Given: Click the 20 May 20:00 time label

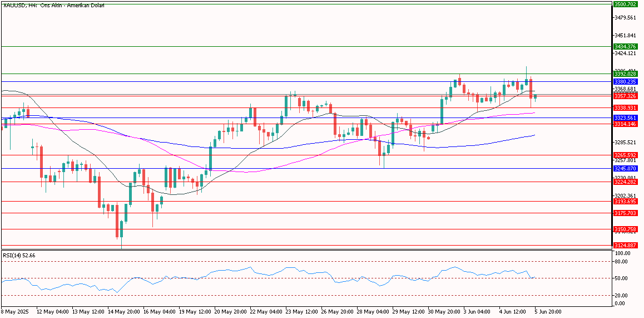Looking at the screenshot, I should coord(230,312).
